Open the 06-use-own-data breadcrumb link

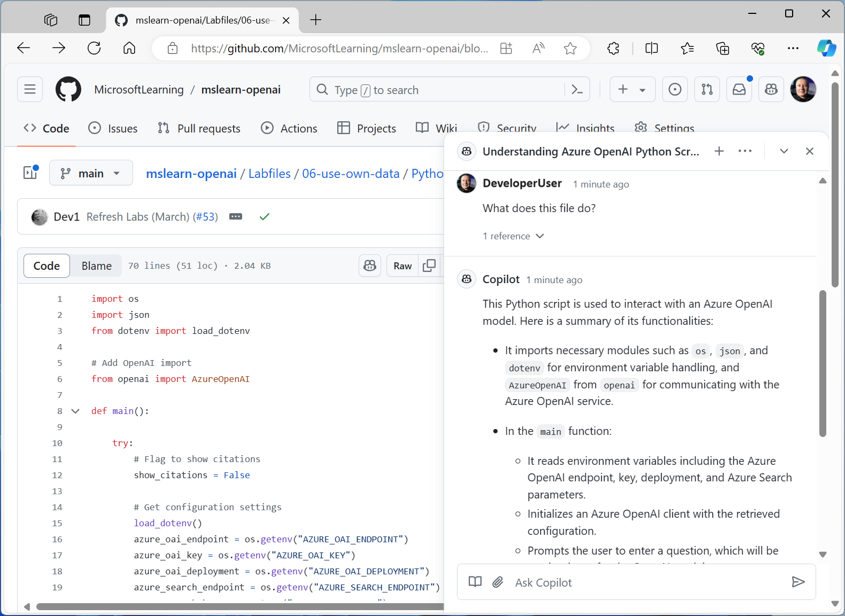(x=351, y=174)
